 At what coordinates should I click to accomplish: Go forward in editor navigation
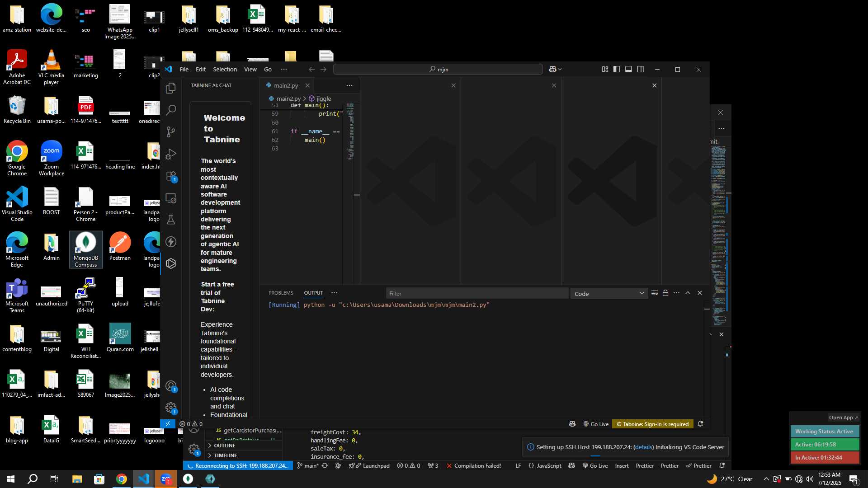pos(323,69)
